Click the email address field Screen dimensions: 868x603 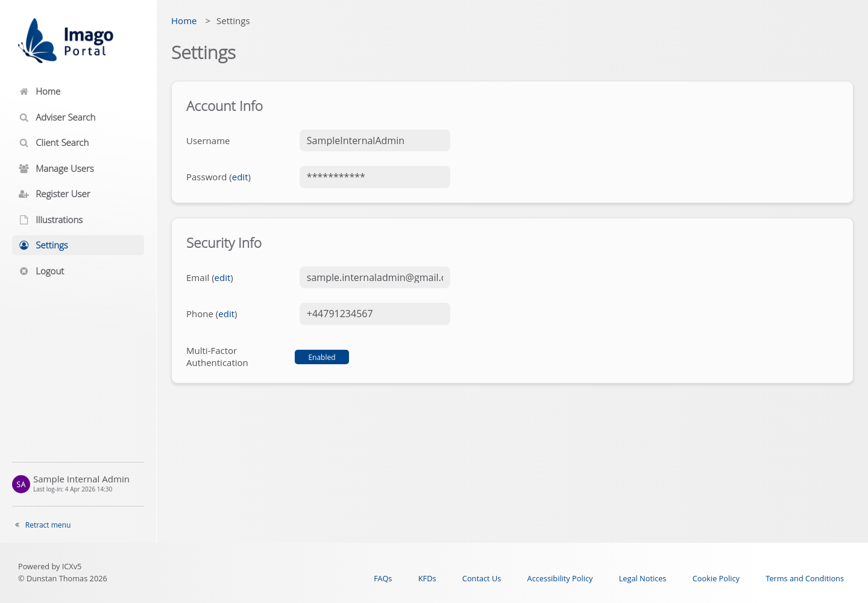[x=375, y=277]
